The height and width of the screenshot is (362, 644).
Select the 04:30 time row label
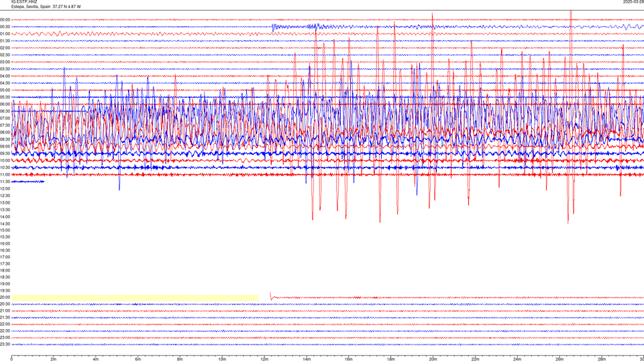pos(5,83)
